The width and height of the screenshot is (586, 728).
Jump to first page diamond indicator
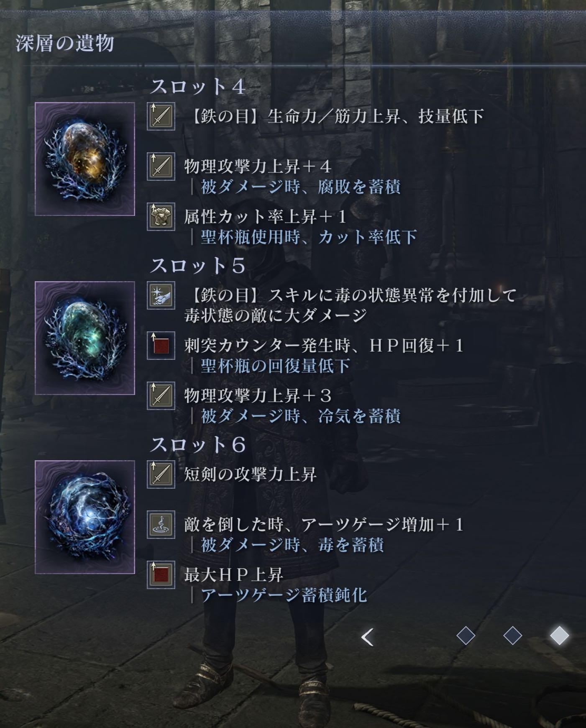click(466, 636)
